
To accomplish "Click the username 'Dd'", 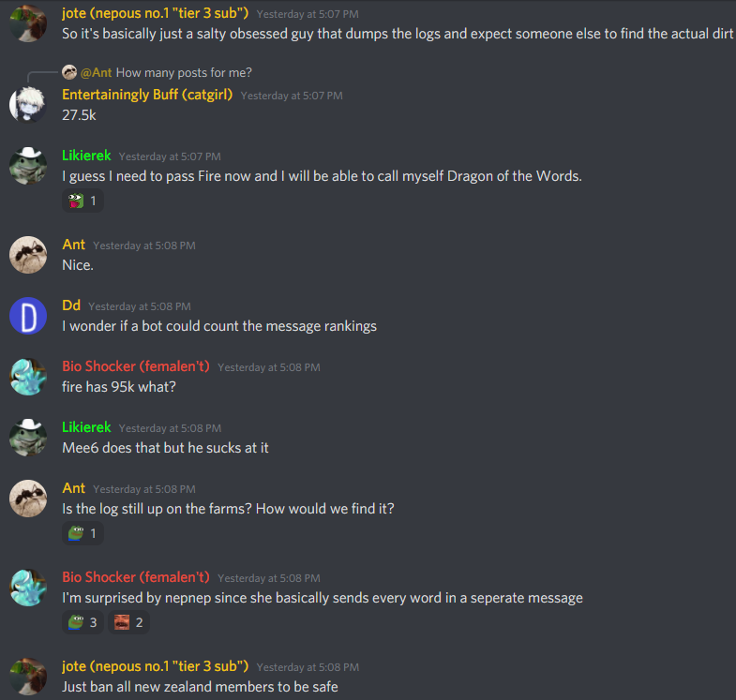I will point(71,305).
